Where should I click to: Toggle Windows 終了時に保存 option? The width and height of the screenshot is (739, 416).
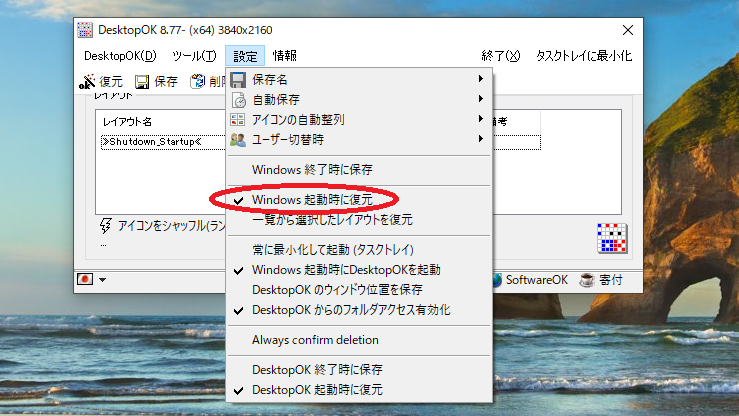[x=359, y=170]
